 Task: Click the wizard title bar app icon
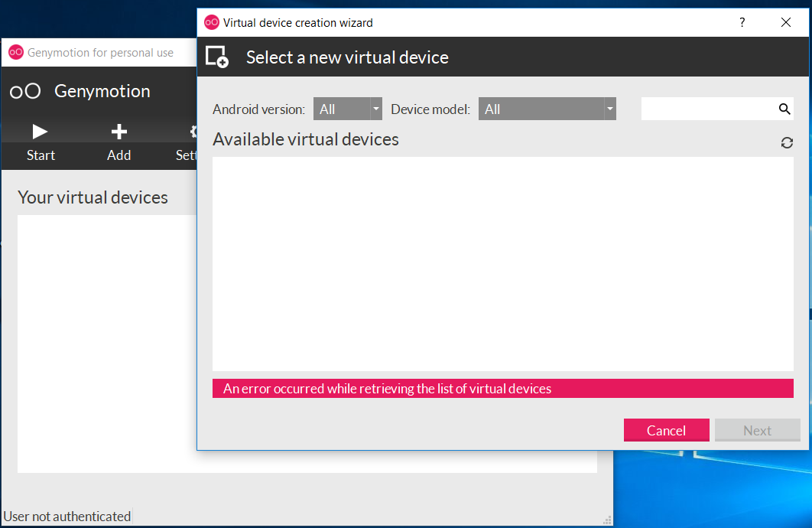211,22
